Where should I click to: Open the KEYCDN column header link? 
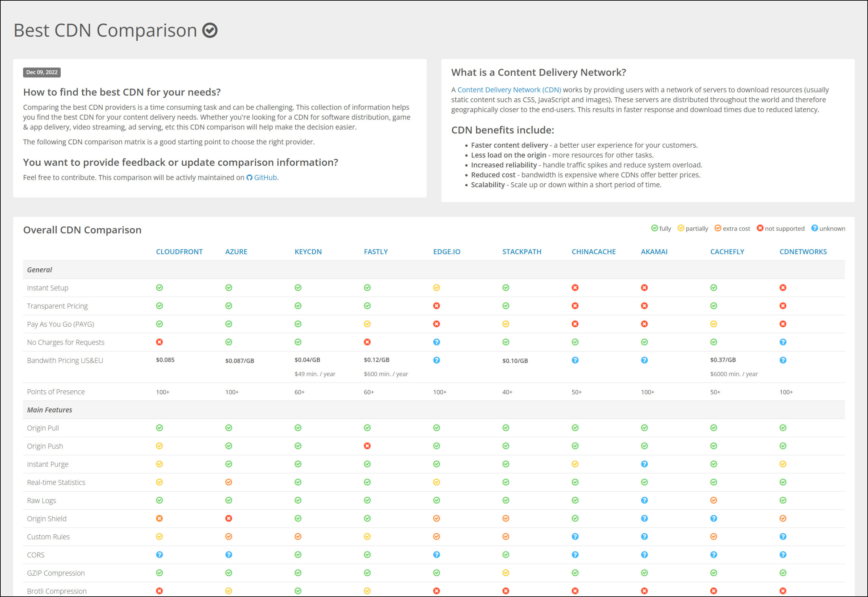[x=308, y=251]
